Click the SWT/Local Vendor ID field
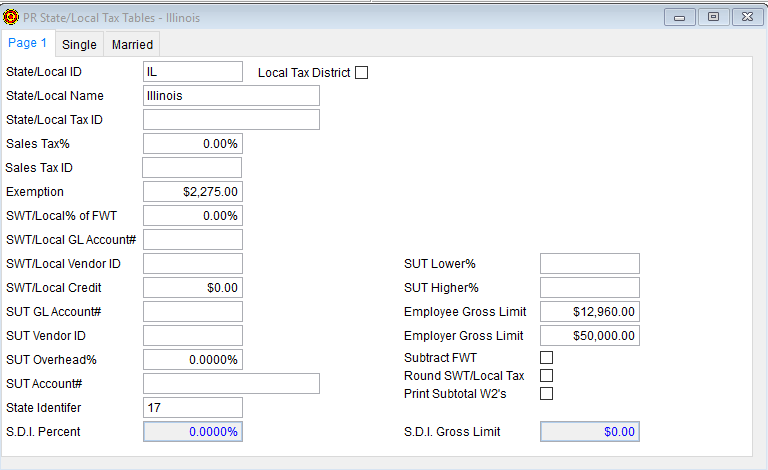768x470 pixels. (193, 263)
